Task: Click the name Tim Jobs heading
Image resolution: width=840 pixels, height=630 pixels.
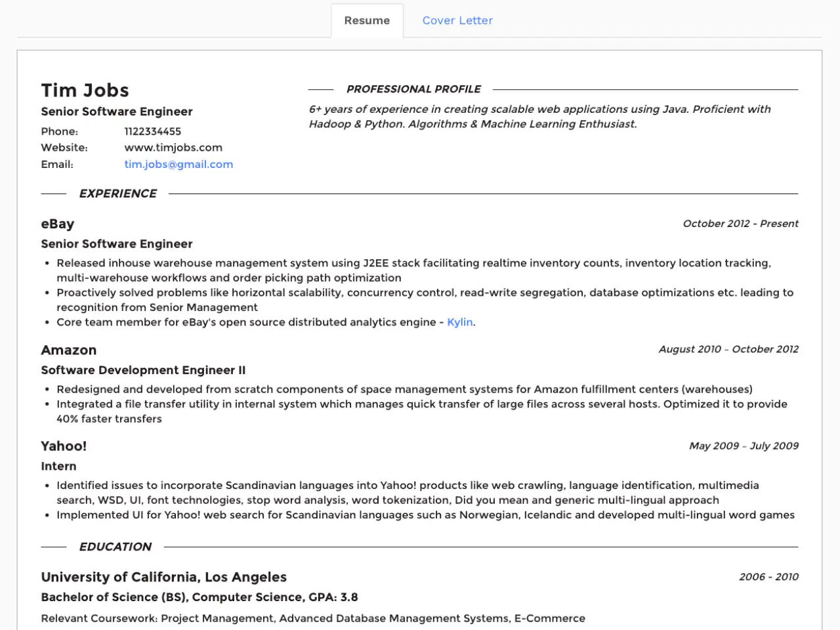Action: 85,90
